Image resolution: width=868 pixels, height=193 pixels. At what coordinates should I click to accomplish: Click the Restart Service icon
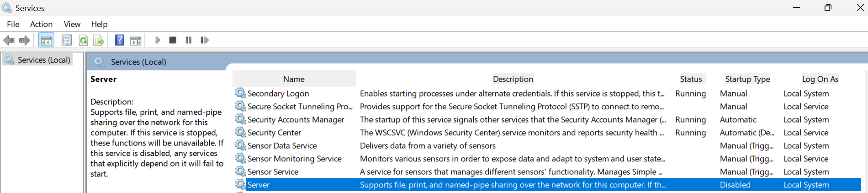click(205, 40)
